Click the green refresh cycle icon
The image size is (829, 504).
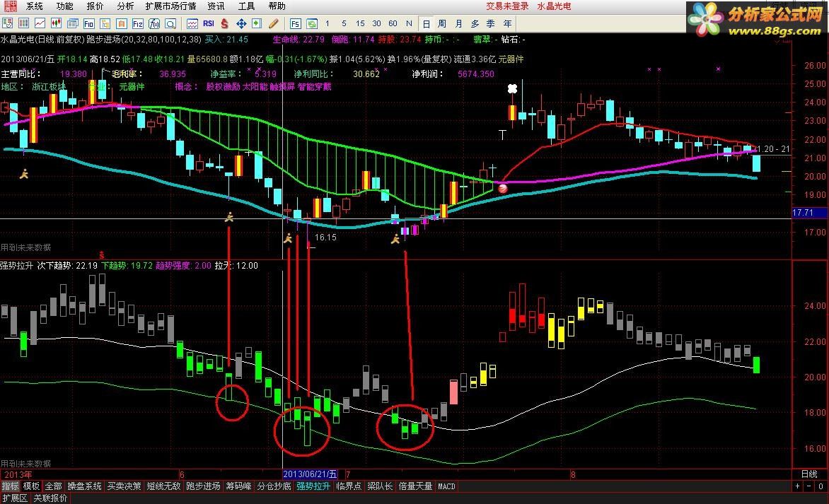[x=312, y=23]
